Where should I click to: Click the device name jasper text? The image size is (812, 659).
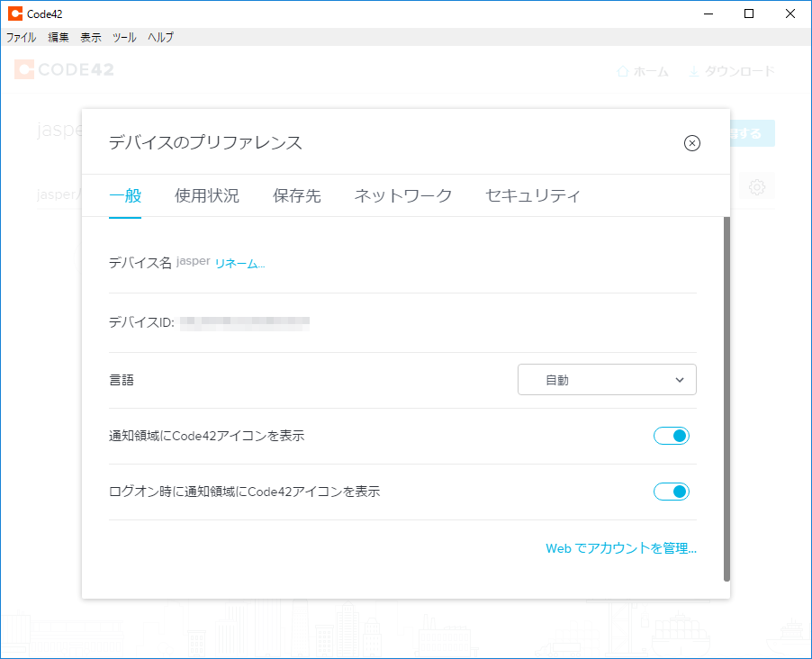[x=194, y=261]
